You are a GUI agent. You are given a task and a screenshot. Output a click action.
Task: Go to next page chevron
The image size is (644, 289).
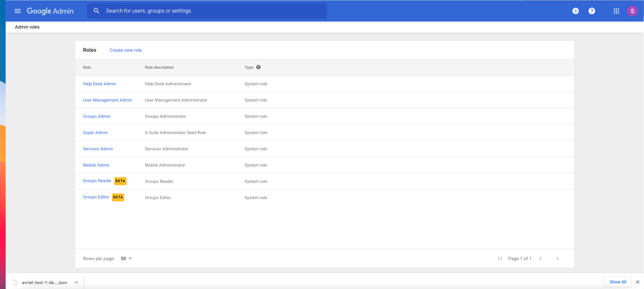pyautogui.click(x=558, y=258)
